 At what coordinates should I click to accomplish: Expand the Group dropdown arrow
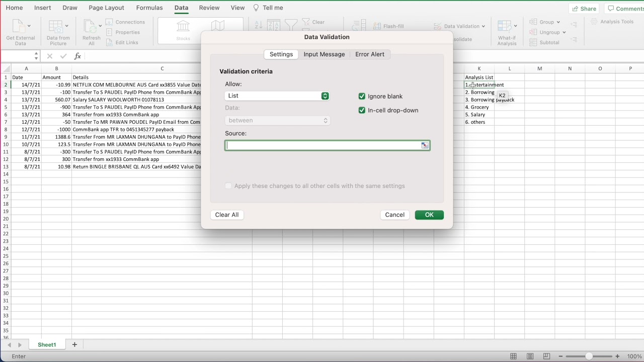point(558,22)
